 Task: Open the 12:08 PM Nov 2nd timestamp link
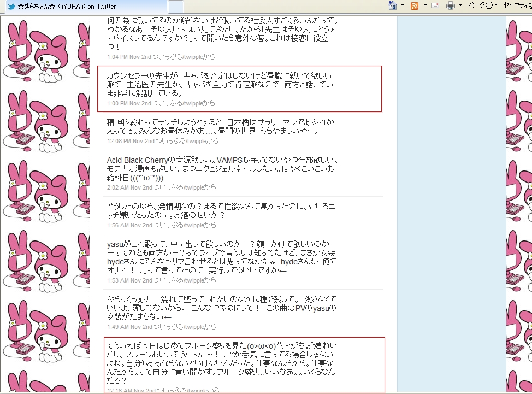pyautogui.click(x=131, y=141)
